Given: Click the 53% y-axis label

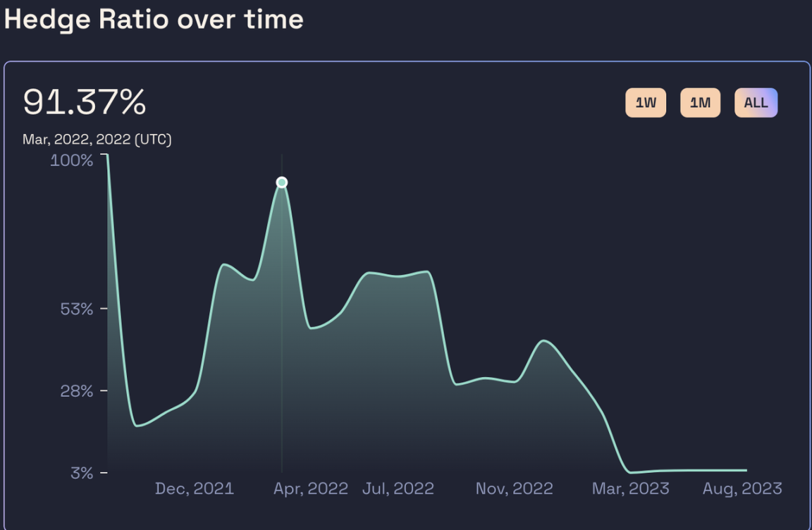Looking at the screenshot, I should [x=76, y=309].
